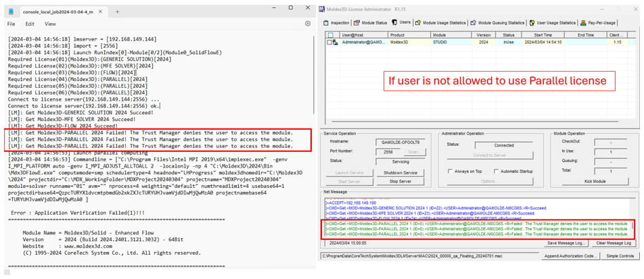Tick the select-all checkbox in table header
Image resolution: width=644 pixels, height=279 pixels.
coord(330,35)
